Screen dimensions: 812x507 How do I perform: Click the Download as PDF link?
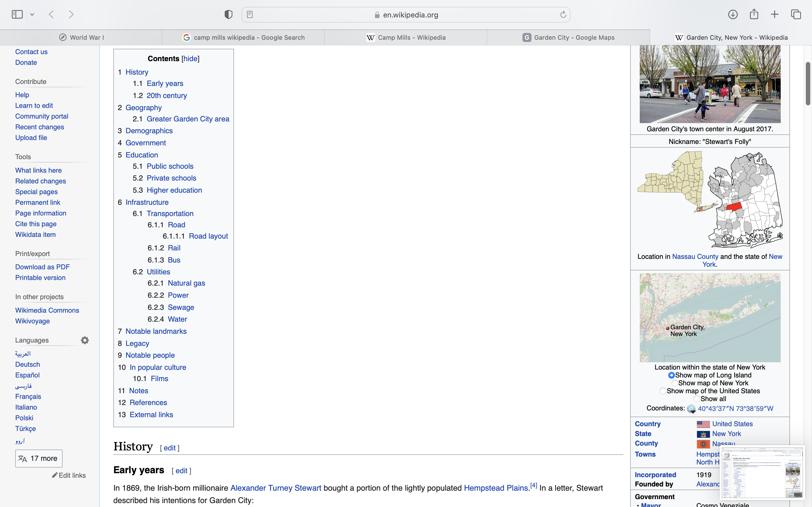point(42,267)
